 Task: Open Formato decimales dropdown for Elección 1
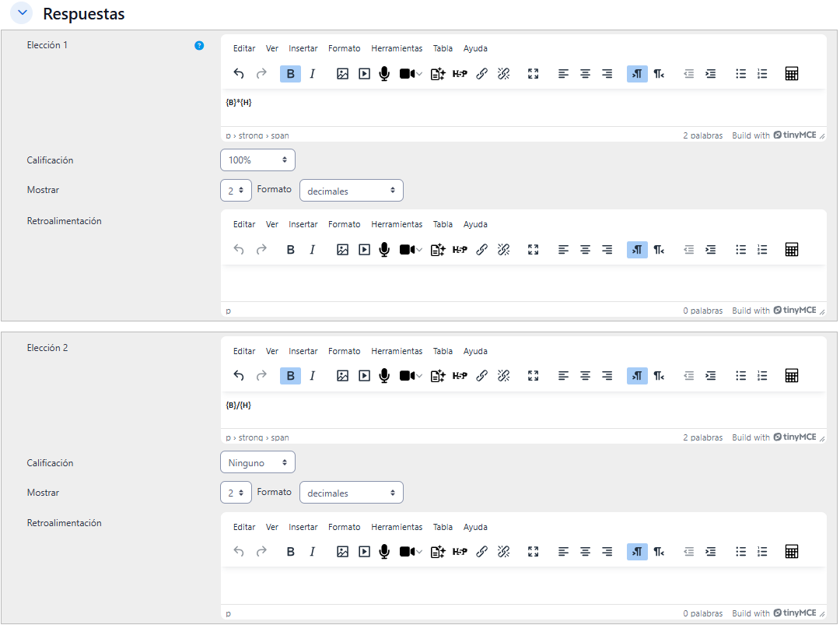[x=351, y=191]
